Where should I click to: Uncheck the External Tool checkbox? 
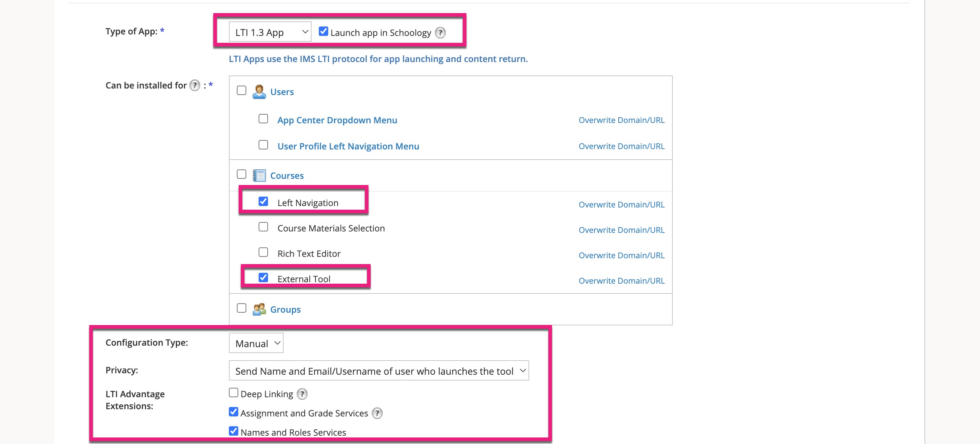[263, 277]
